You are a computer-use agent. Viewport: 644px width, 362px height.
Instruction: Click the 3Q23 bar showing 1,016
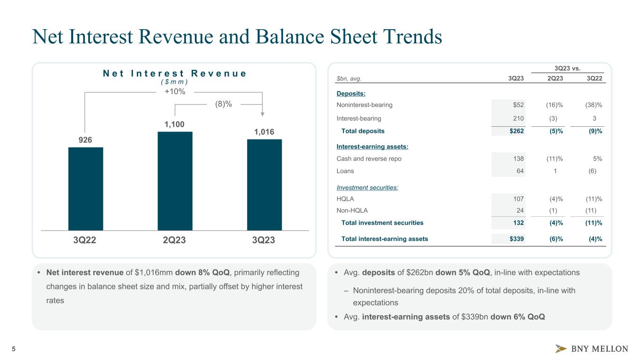click(x=264, y=185)
